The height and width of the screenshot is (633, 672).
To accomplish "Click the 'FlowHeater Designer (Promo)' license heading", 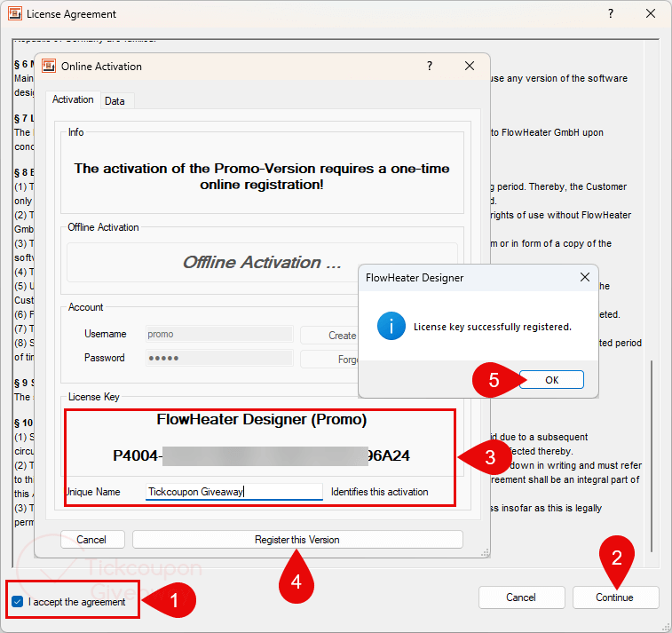I will point(261,419).
